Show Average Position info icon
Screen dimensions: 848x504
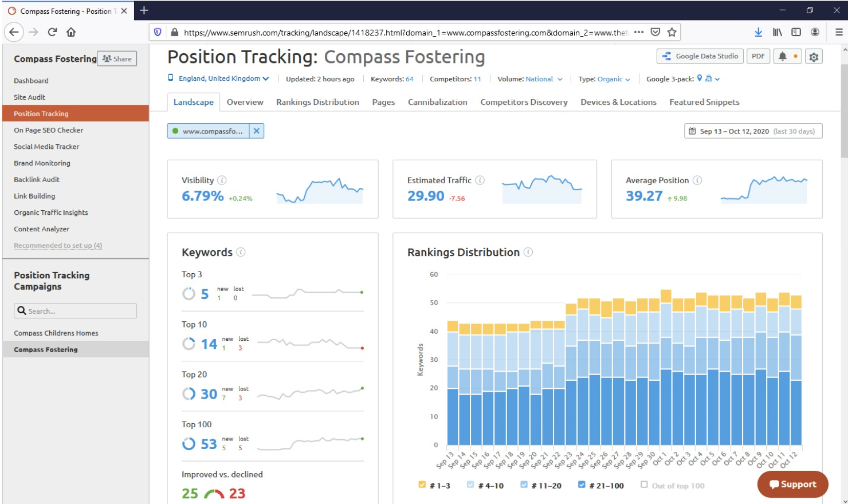click(x=697, y=180)
